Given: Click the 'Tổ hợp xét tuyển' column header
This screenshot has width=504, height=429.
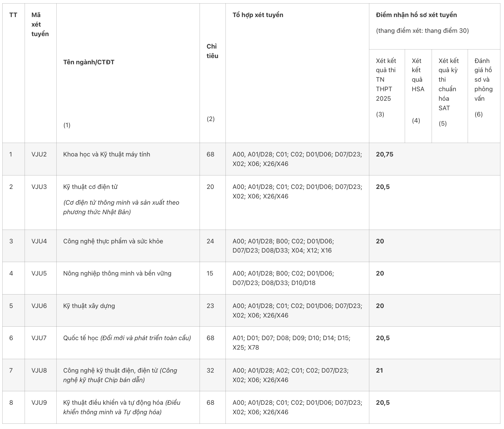Looking at the screenshot, I should coord(258,15).
